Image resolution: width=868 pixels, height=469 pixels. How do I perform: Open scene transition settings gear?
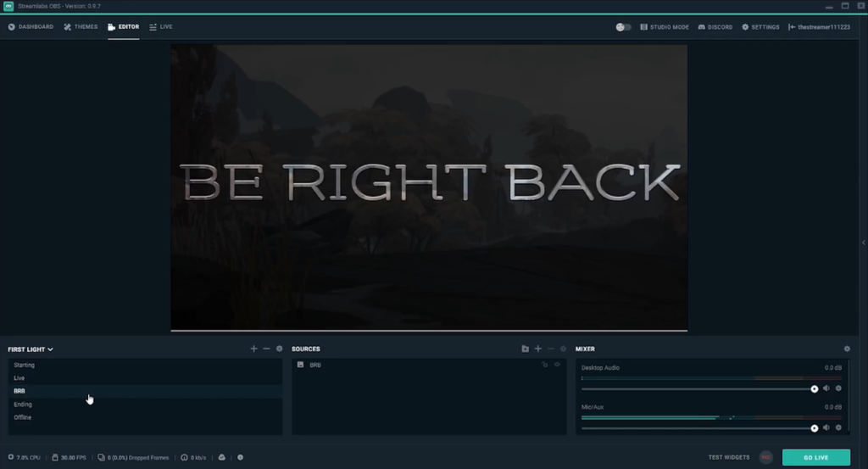[279, 349]
